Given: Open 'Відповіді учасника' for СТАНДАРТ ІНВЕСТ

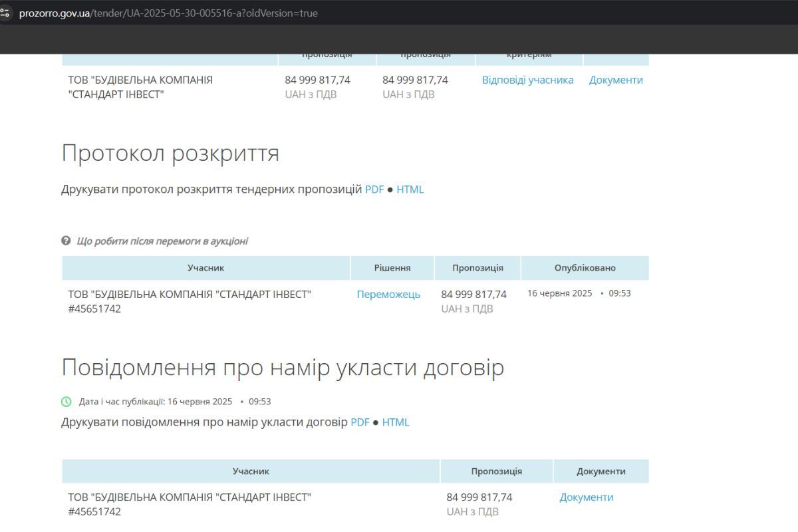Looking at the screenshot, I should (x=527, y=80).
